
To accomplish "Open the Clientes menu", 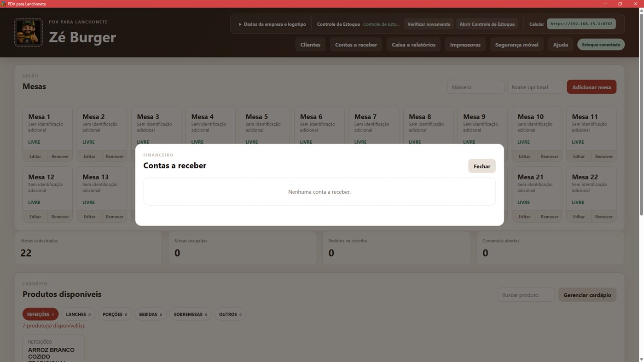I will tap(310, 45).
